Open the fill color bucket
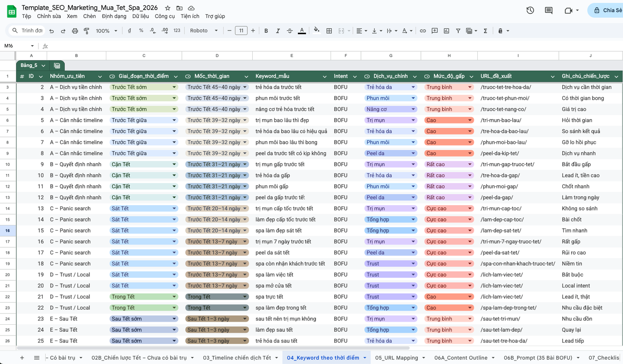Image resolution: width=623 pixels, height=364 pixels. tap(317, 30)
